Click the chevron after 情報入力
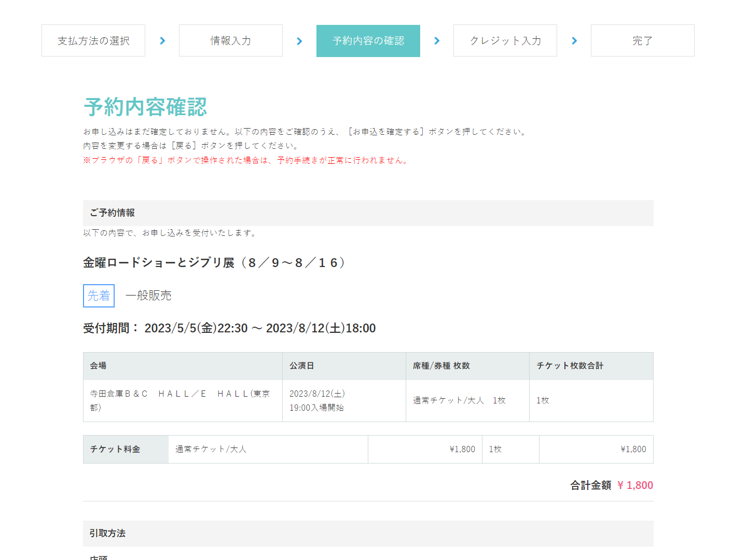Viewport: 747px width, 560px height. coord(299,40)
